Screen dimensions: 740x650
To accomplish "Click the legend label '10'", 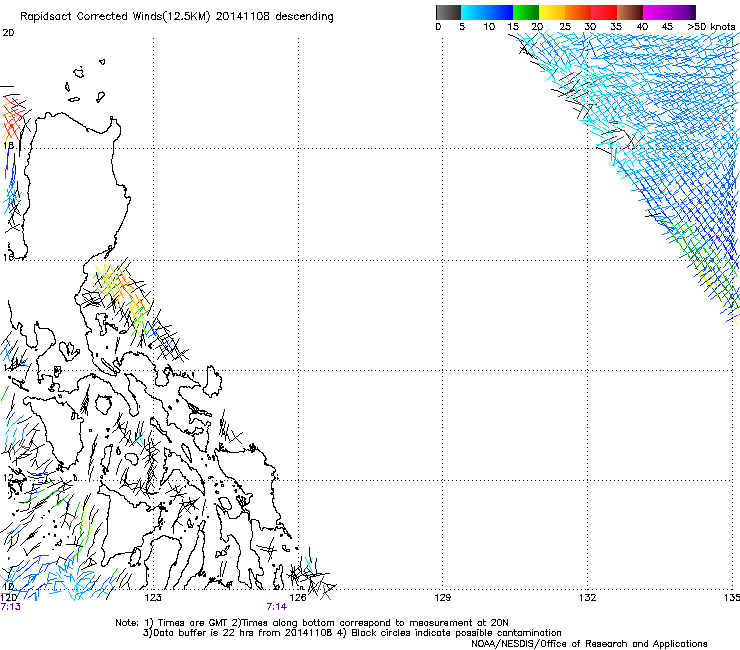I will coord(489,27).
